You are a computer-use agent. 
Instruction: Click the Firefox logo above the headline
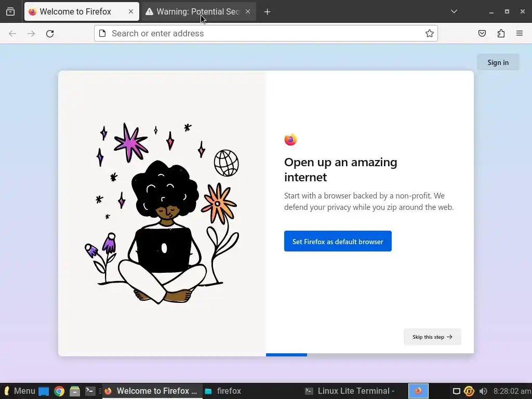(x=291, y=139)
